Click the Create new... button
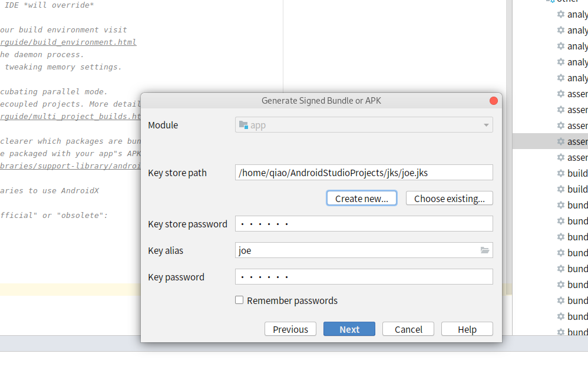 click(362, 199)
